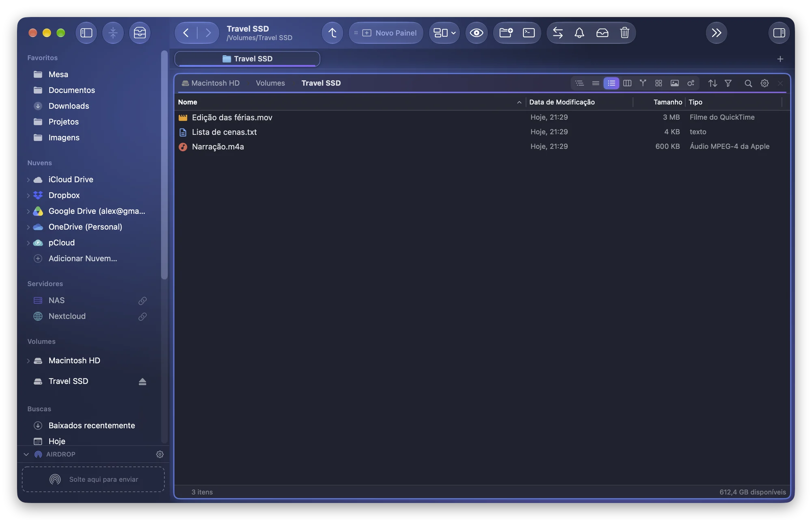The image size is (812, 520).
Task: Switch to icon grid view mode
Action: [659, 83]
